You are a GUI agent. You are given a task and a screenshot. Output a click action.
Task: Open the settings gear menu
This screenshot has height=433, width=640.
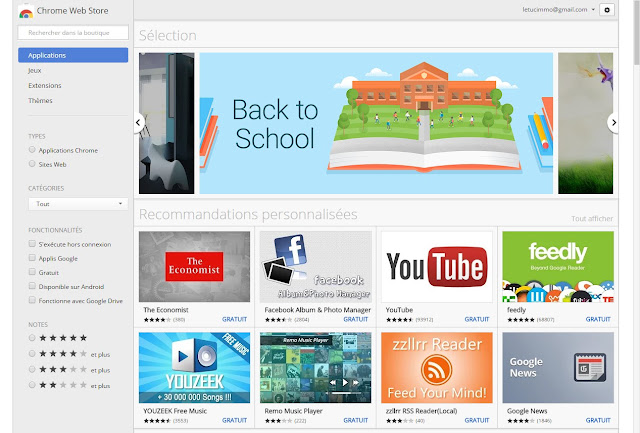[x=607, y=10]
